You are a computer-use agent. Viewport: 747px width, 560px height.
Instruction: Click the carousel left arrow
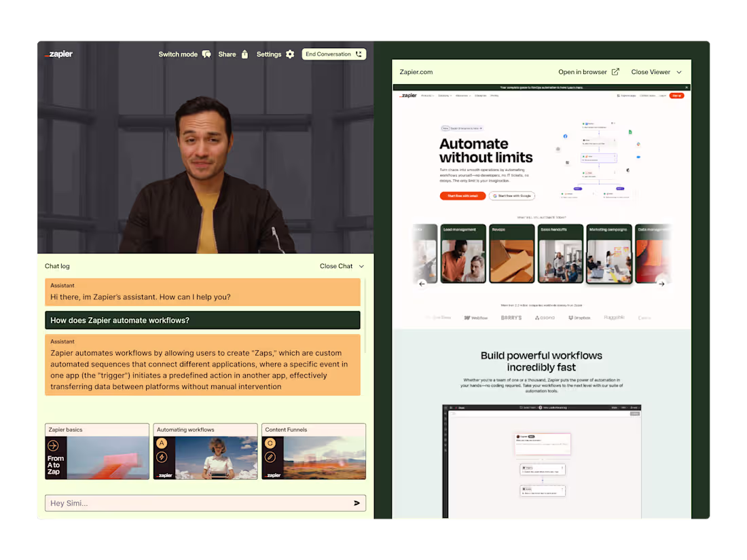(422, 284)
